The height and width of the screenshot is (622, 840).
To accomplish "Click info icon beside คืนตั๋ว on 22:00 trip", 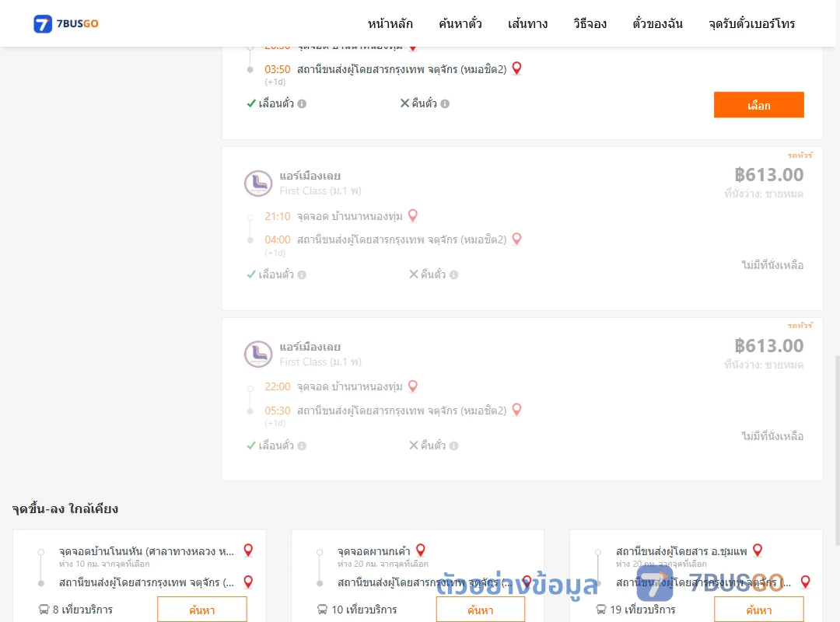I will click(x=453, y=446).
